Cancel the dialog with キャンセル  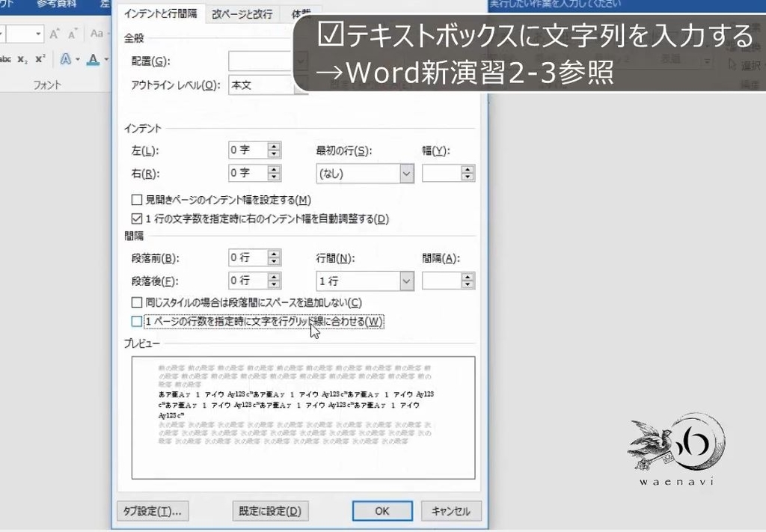[x=451, y=511]
